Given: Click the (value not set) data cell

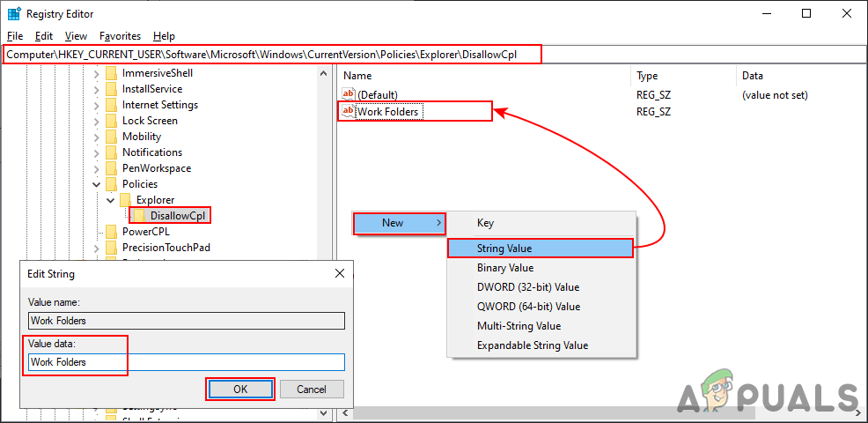Looking at the screenshot, I should click(x=775, y=95).
